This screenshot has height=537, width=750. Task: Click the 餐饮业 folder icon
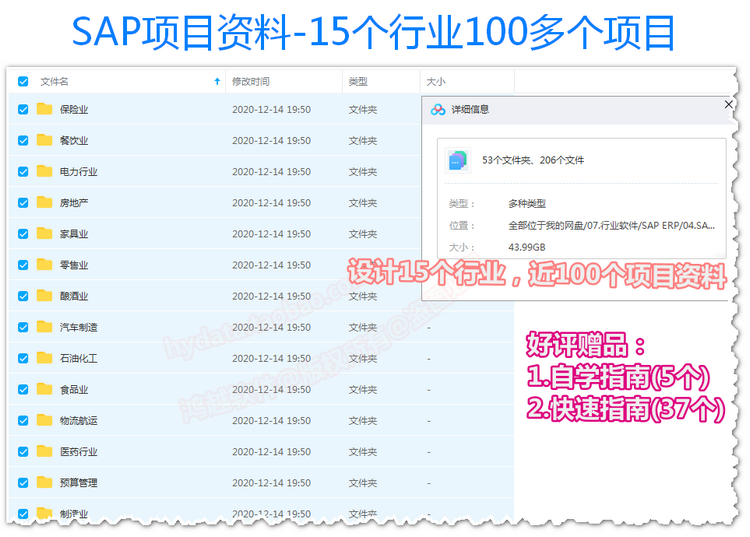click(x=44, y=140)
